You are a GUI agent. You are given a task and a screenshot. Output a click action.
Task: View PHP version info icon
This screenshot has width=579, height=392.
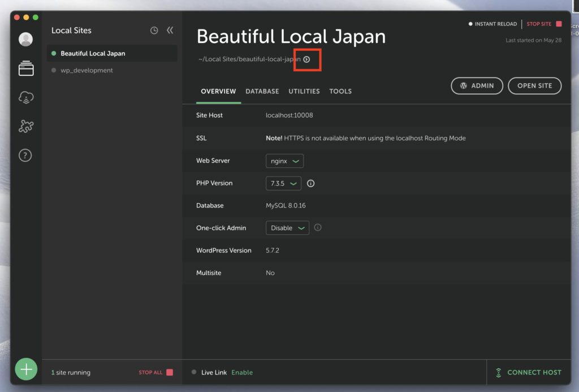point(310,183)
